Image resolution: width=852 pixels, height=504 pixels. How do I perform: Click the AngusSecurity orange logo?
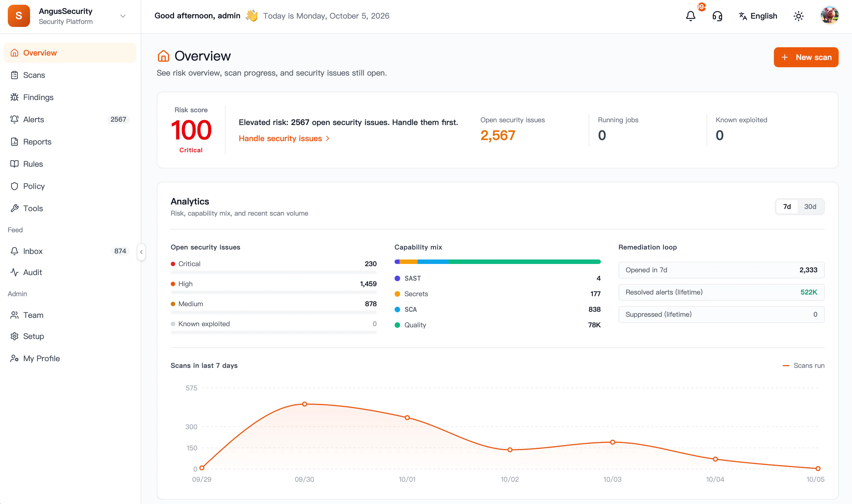(x=19, y=16)
